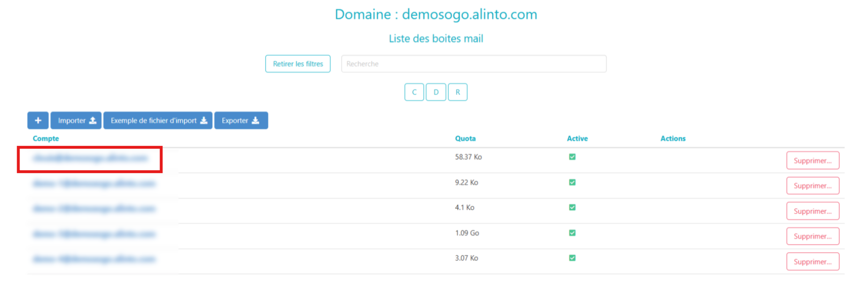Download the Exemple de fichier d'import
The width and height of the screenshot is (868, 283).
(158, 120)
